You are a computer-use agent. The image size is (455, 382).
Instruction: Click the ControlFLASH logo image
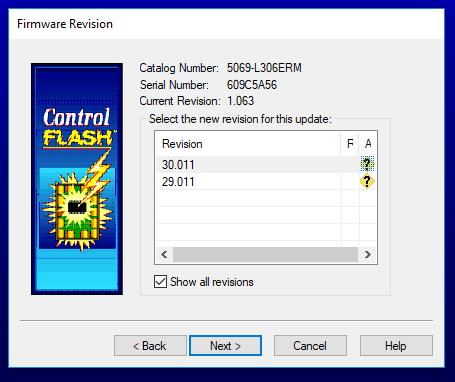(77, 179)
